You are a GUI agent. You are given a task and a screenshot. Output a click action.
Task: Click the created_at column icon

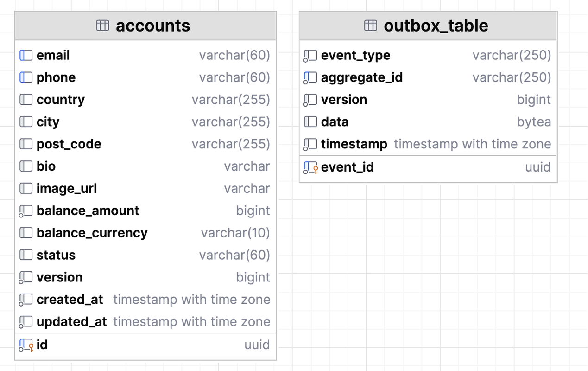pos(25,300)
